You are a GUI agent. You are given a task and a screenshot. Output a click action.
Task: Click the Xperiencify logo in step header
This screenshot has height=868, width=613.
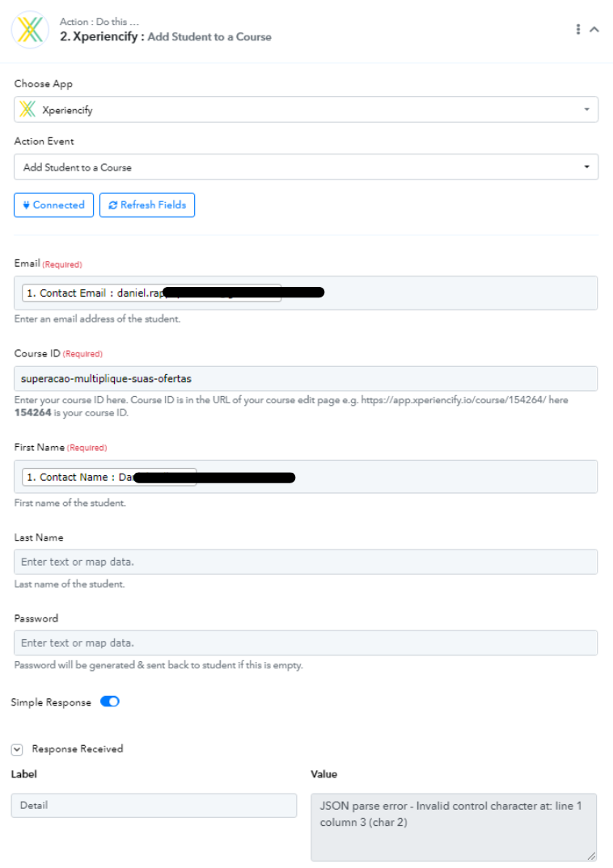coord(31,30)
